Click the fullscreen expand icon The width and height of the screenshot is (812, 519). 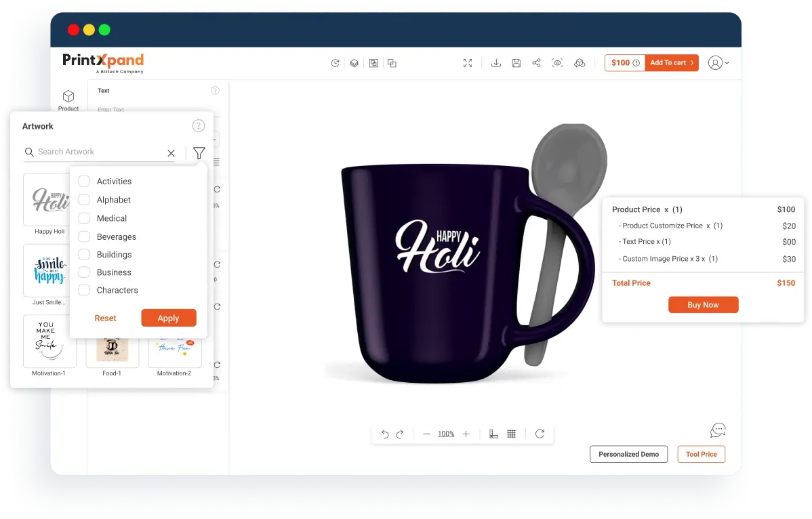[x=468, y=63]
